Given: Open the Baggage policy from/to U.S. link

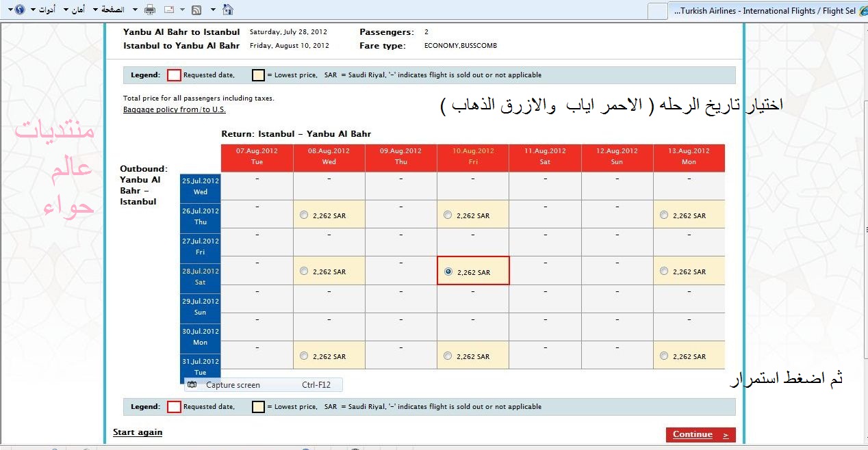Looking at the screenshot, I should pyautogui.click(x=174, y=109).
